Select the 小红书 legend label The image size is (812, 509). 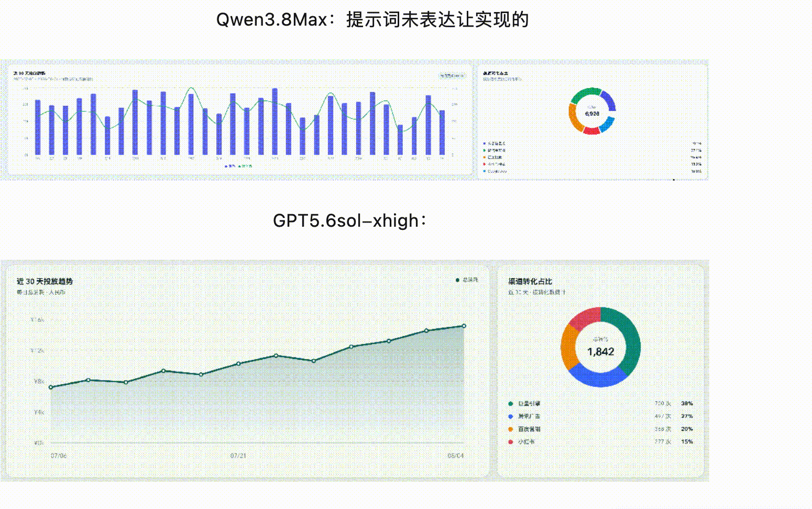tap(526, 442)
